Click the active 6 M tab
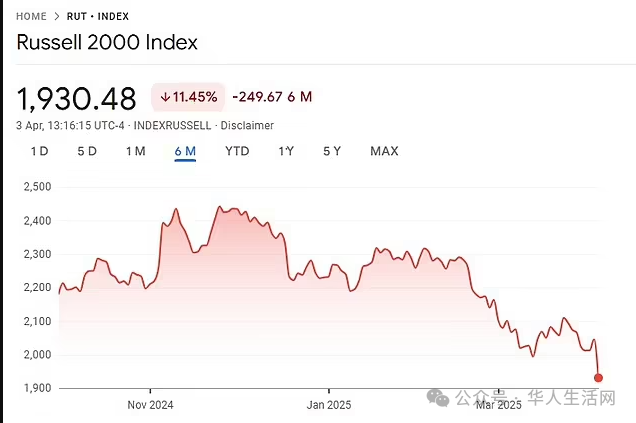This screenshot has width=636, height=423. pos(186,151)
